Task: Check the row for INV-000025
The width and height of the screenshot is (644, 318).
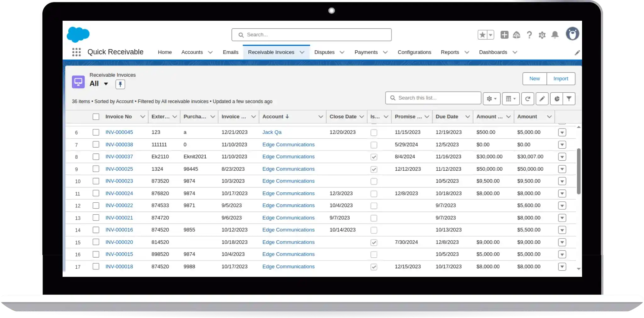Action: [x=96, y=169]
